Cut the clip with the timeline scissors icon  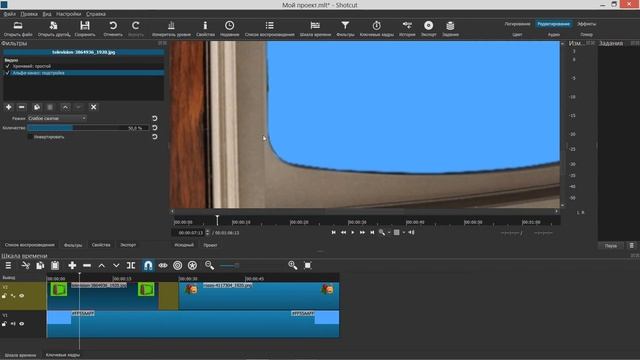pos(25,265)
